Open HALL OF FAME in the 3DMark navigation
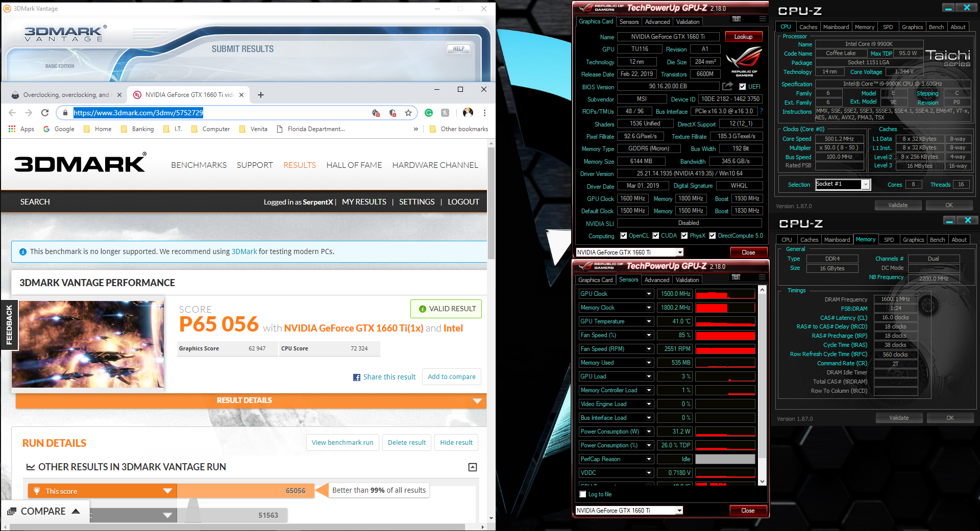Screen dimensions: 980x531 354,165
